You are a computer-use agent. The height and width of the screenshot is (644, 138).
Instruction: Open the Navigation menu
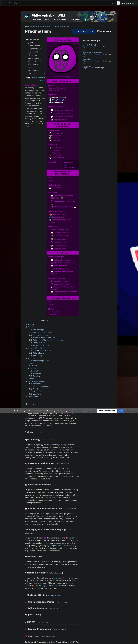pyautogui.click(x=37, y=20)
